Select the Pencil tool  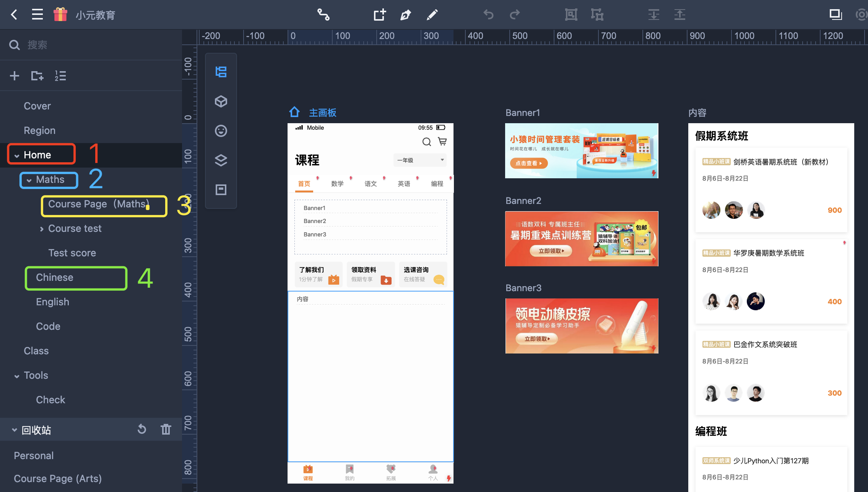coord(432,15)
